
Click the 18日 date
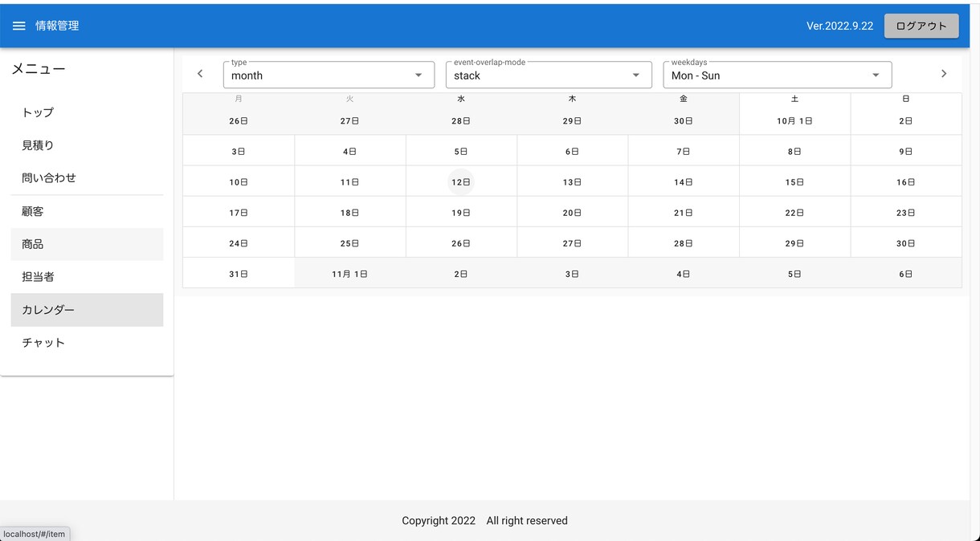[349, 213]
